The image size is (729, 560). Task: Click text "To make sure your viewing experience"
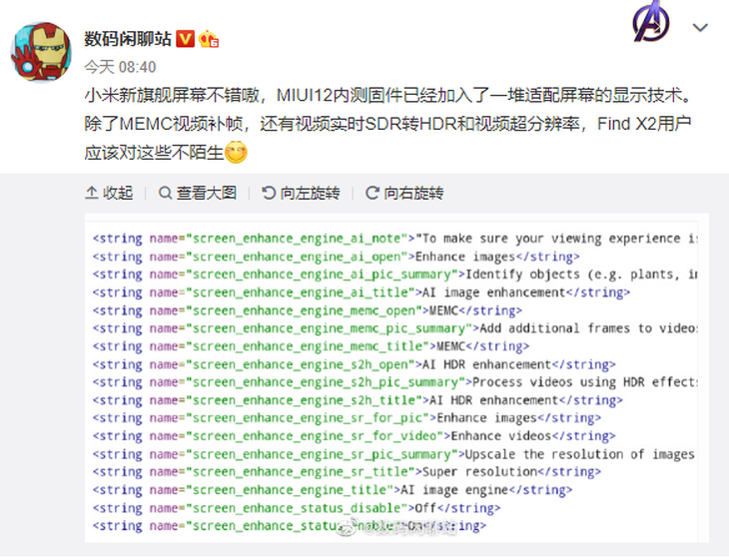551,239
